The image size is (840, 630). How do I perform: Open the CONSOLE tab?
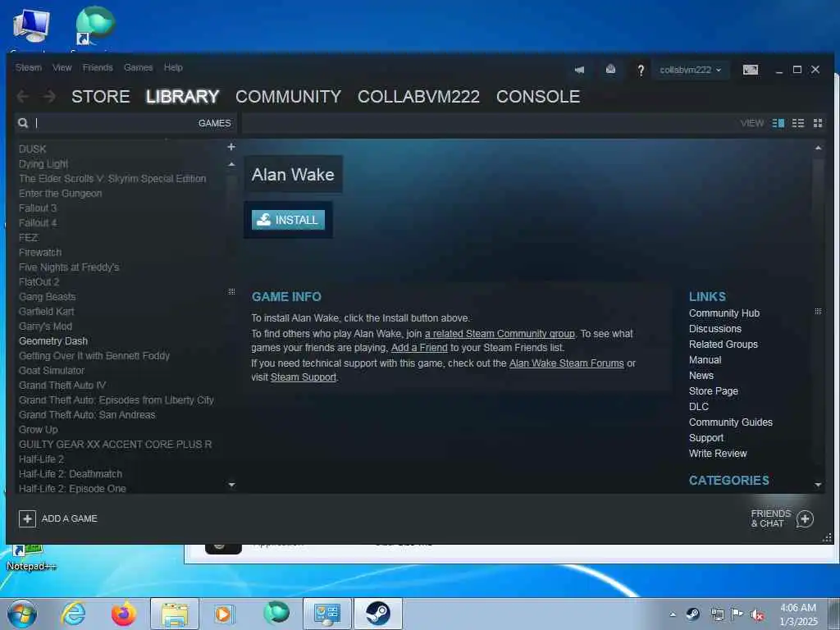point(538,97)
